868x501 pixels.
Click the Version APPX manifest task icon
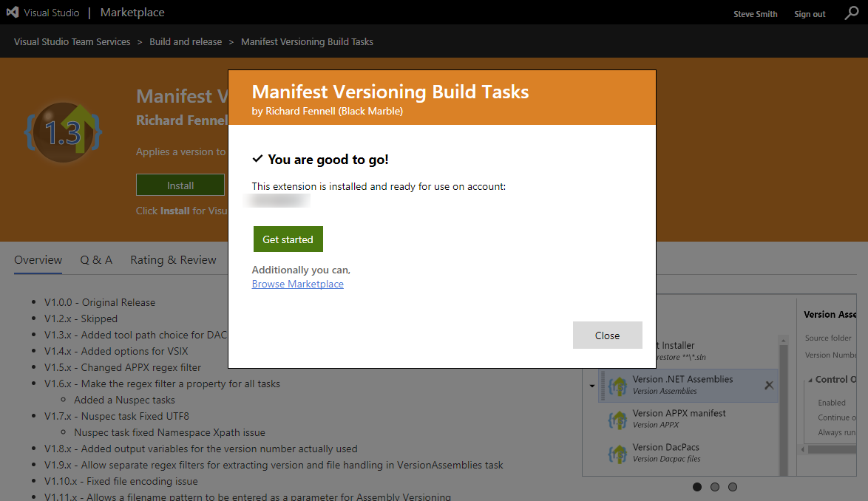[617, 419]
